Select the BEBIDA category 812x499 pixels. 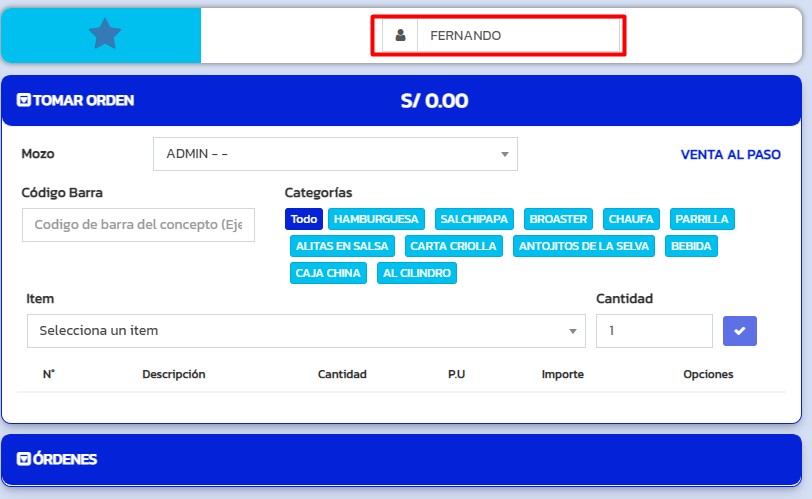pos(691,246)
